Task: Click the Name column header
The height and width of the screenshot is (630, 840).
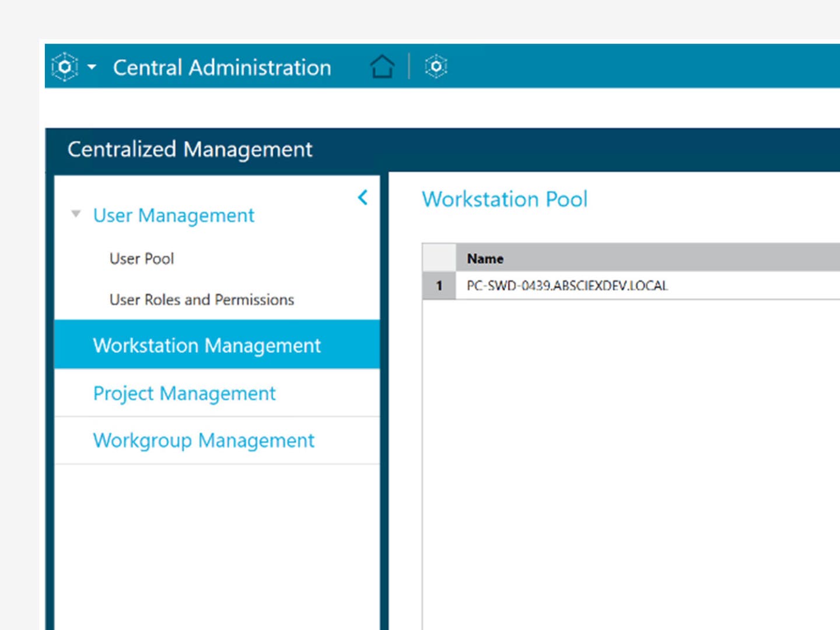Action: [x=647, y=258]
